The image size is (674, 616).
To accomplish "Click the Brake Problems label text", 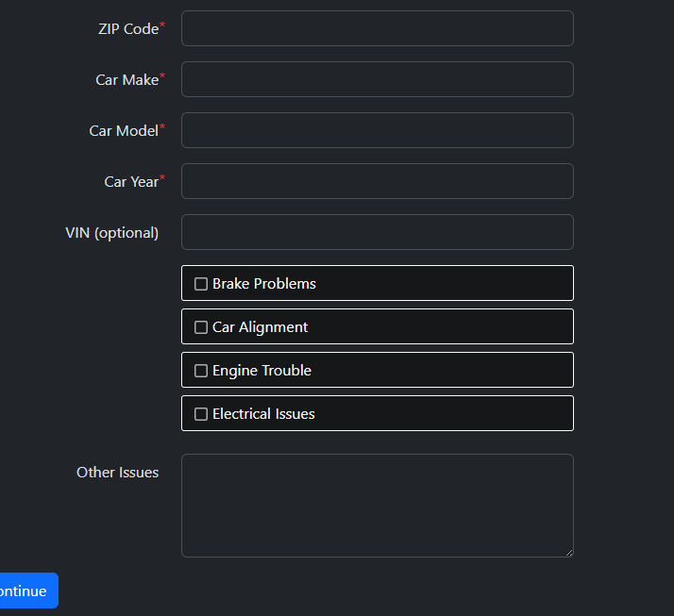I will coord(264,284).
